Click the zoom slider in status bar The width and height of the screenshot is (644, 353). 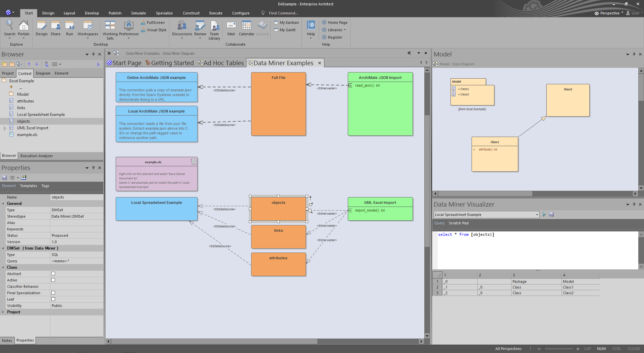click(x=558, y=349)
